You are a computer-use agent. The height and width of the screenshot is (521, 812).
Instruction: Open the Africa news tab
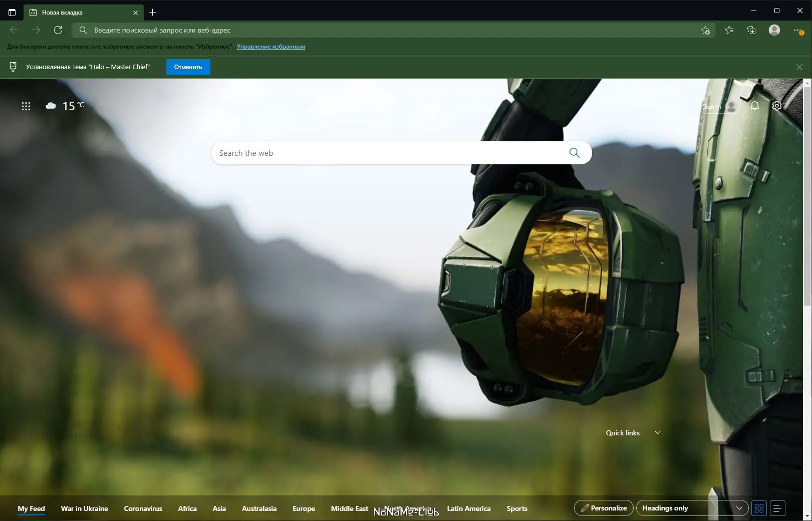(x=187, y=508)
